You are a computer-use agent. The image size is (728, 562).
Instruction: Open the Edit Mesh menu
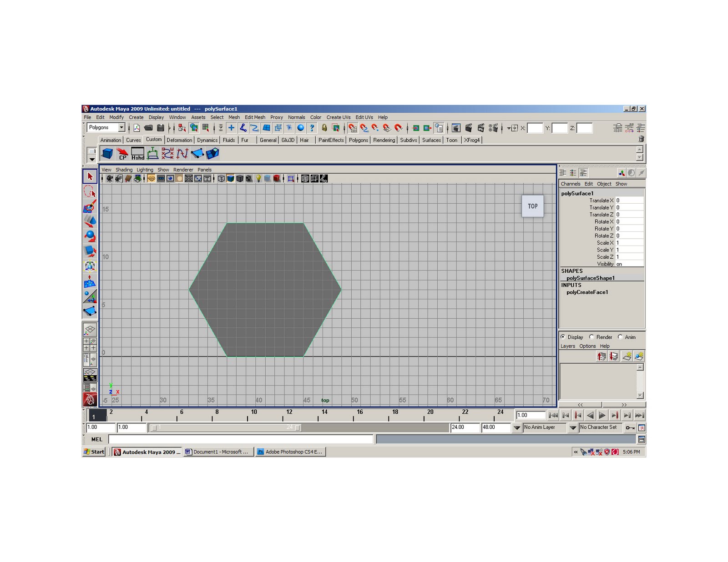(255, 117)
